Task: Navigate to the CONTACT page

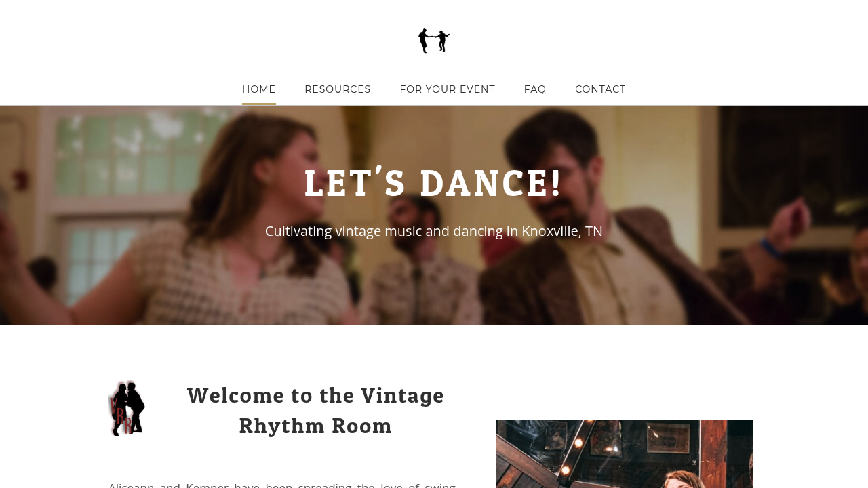Action: [600, 89]
